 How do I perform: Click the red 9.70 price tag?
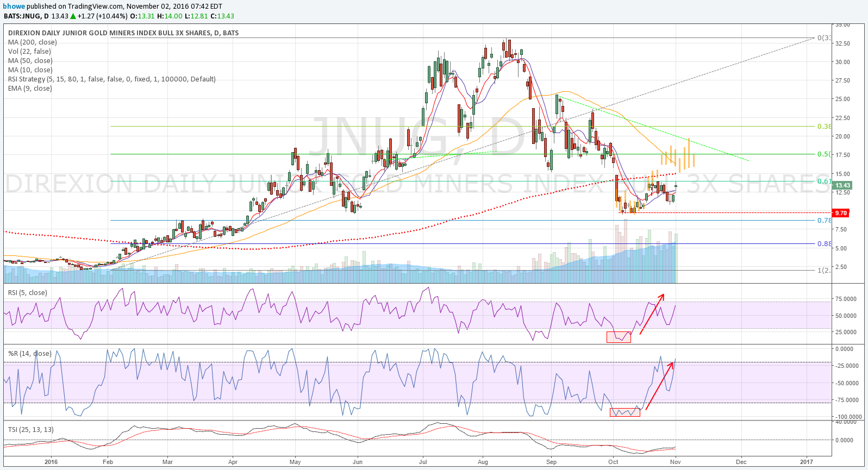click(841, 213)
